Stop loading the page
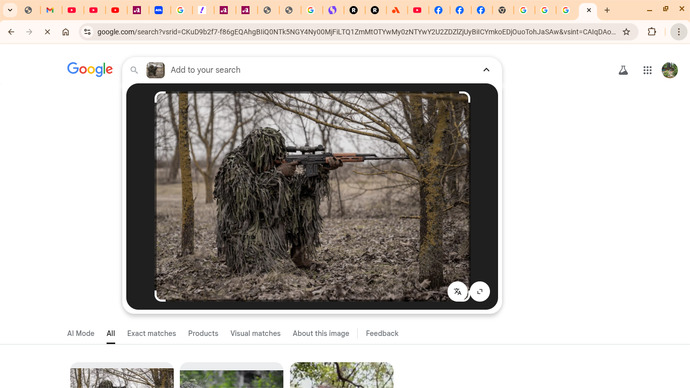690x388 pixels. (47, 32)
